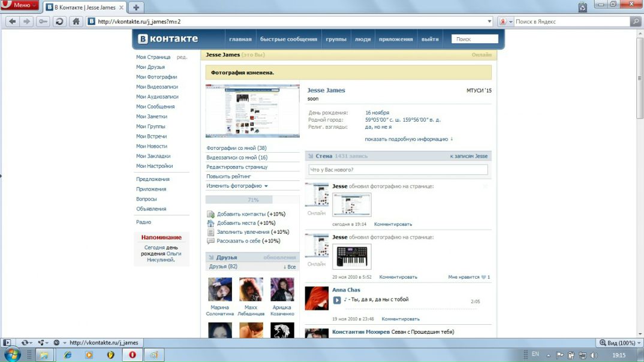Screen dimensions: 644x362
Task: Launch Opera from the Windows taskbar
Action: click(132, 355)
